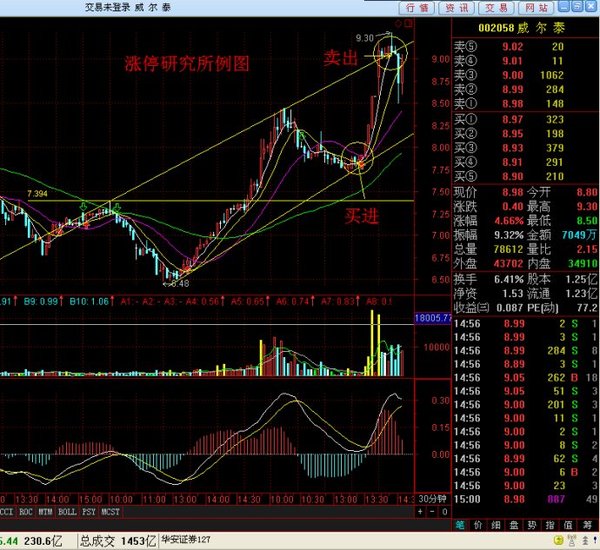The image size is (600, 550).
Task: Click the 总量 value 78612
Action: (508, 249)
